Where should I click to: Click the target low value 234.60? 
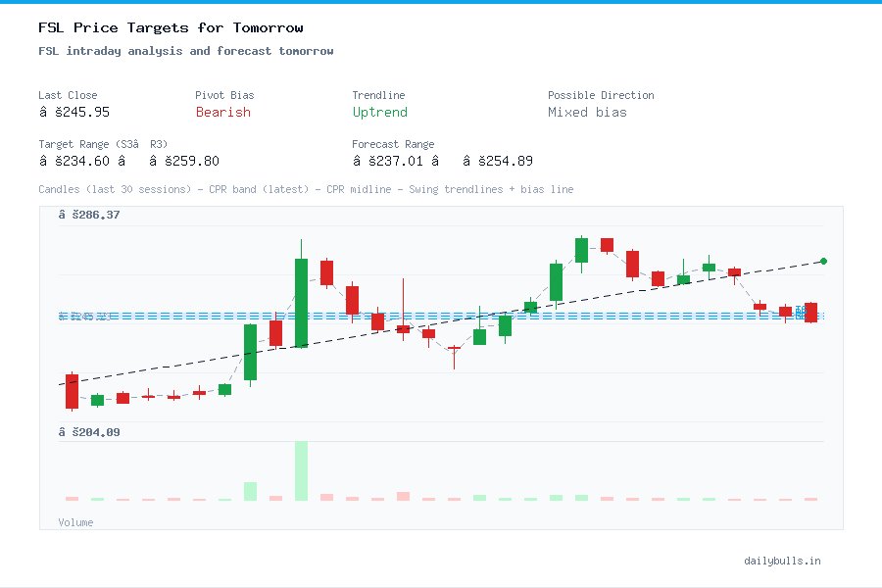(x=74, y=161)
